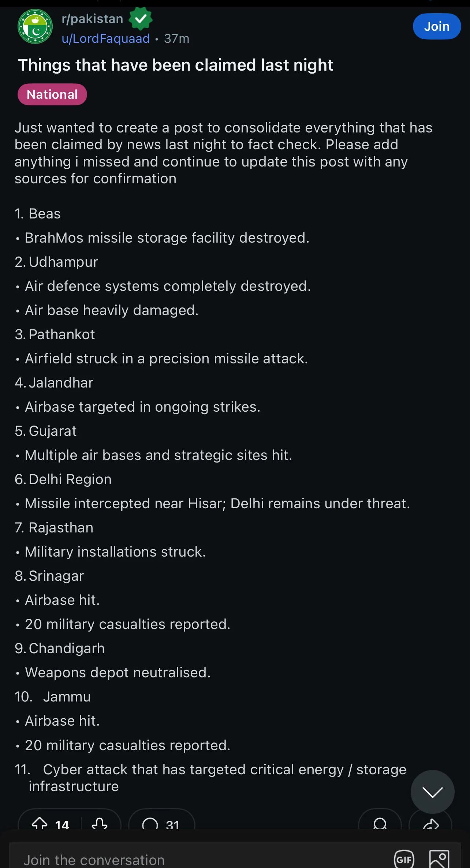
Task: Tap the search comments magnifier icon
Action: [x=380, y=824]
